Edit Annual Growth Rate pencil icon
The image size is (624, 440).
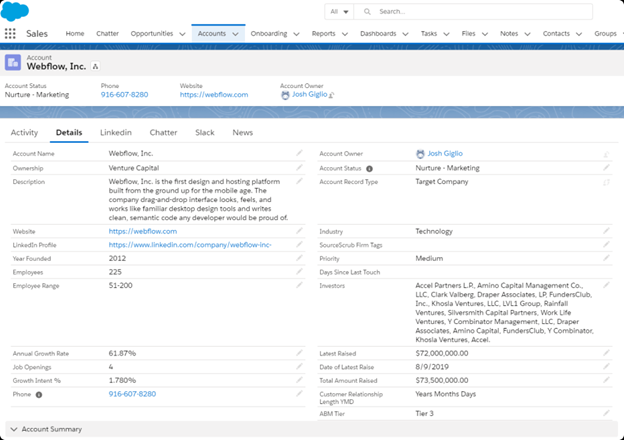tap(299, 353)
